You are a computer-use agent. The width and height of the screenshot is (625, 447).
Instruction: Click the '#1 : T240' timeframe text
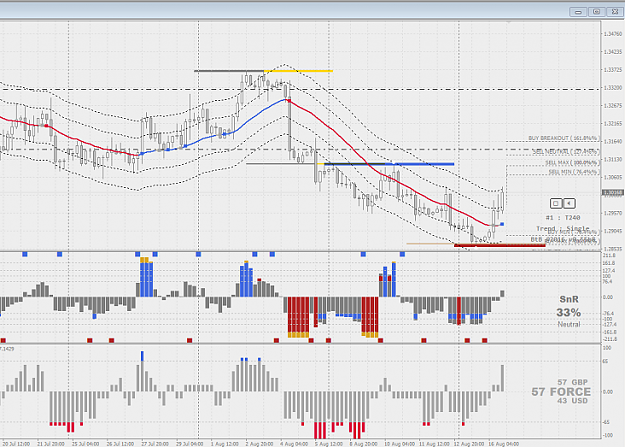[563, 218]
